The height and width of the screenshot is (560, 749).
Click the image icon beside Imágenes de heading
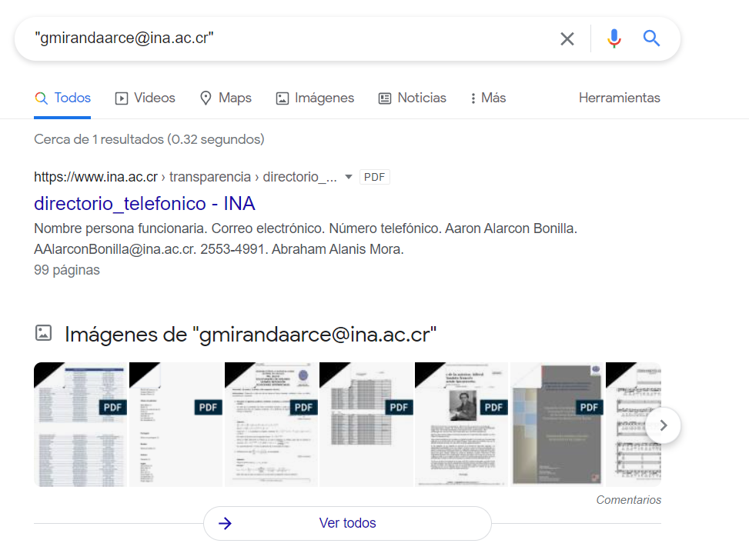(43, 333)
